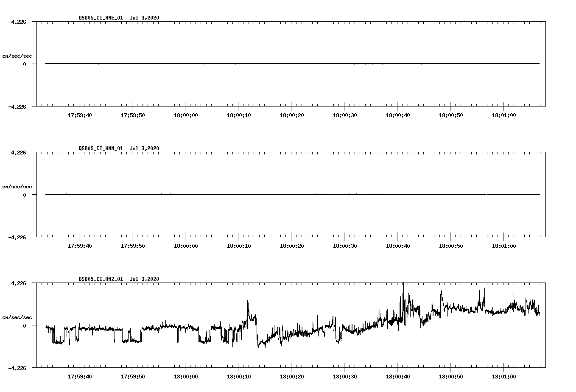Select 18:00:20 time label under HNN plot
The height and width of the screenshot is (392, 576).
pos(292,246)
